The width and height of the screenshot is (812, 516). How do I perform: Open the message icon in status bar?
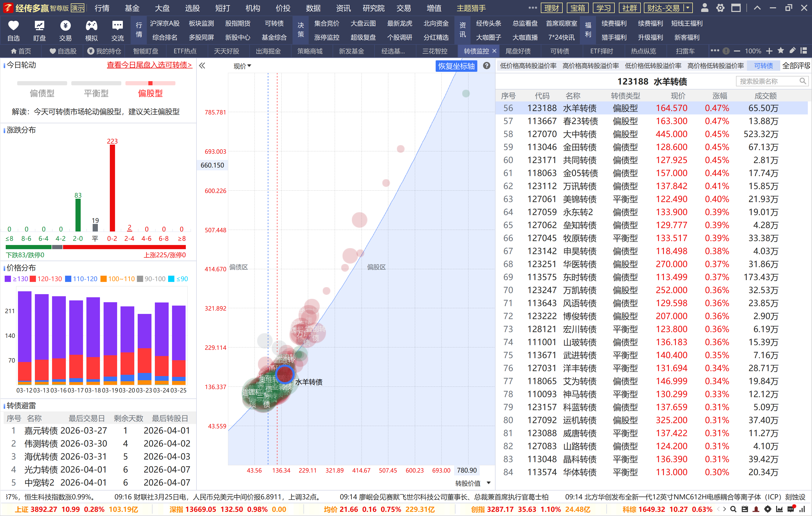[x=790, y=509]
